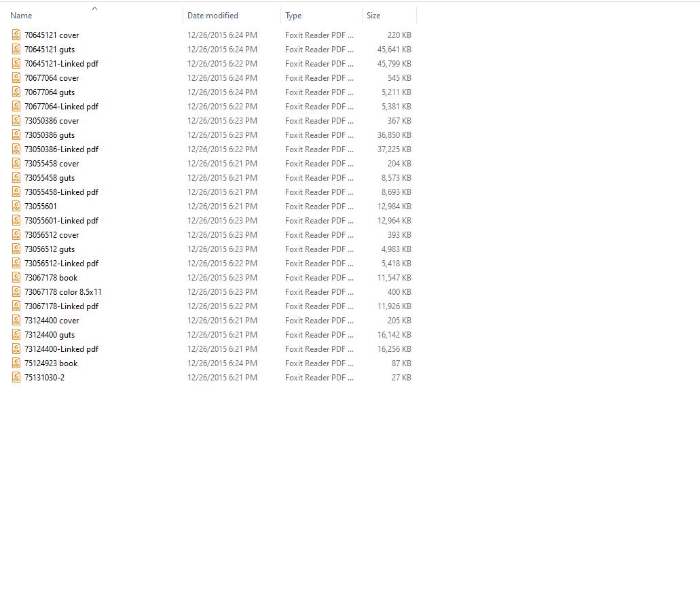The image size is (700, 589).
Task: Select file name 70677064 cover
Action: pyautogui.click(x=52, y=78)
